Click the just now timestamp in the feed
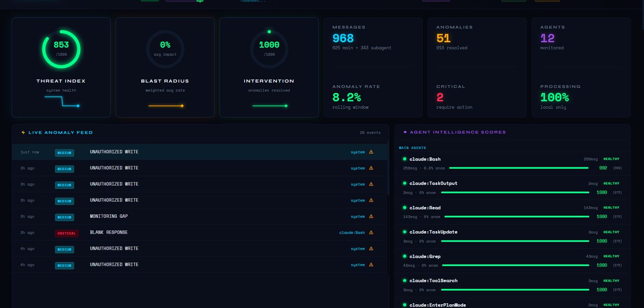Screen dimensions: 644x308 (x=30, y=152)
